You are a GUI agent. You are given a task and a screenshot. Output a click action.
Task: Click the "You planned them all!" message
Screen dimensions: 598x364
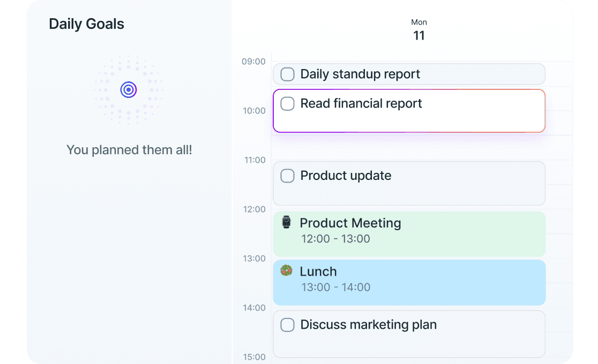tap(129, 150)
